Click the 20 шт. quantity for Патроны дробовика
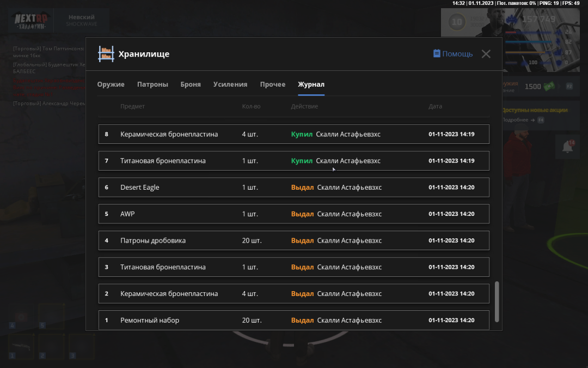The width and height of the screenshot is (588, 368). [252, 241]
